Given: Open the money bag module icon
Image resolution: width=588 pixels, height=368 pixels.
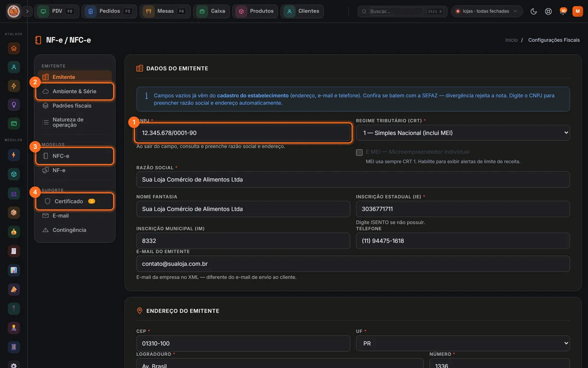Looking at the screenshot, I should [14, 232].
